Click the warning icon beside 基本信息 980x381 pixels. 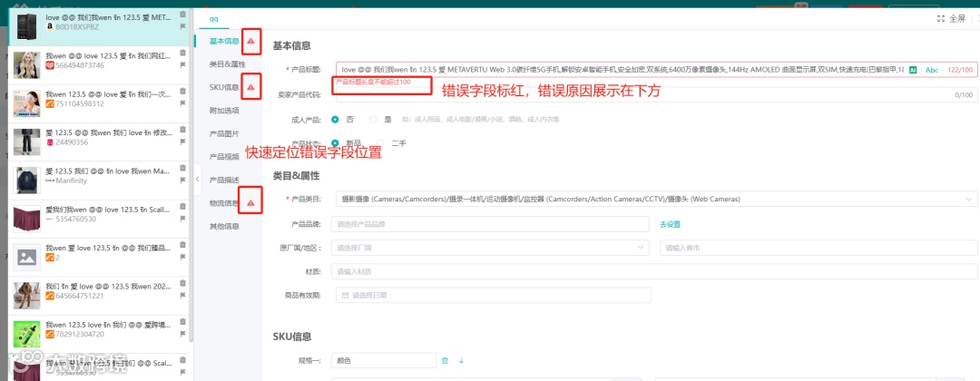pyautogui.click(x=250, y=41)
